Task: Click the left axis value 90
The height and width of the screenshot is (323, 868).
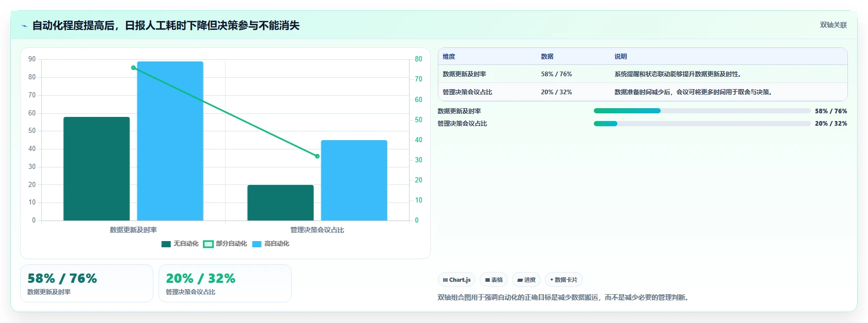Action: [x=32, y=59]
